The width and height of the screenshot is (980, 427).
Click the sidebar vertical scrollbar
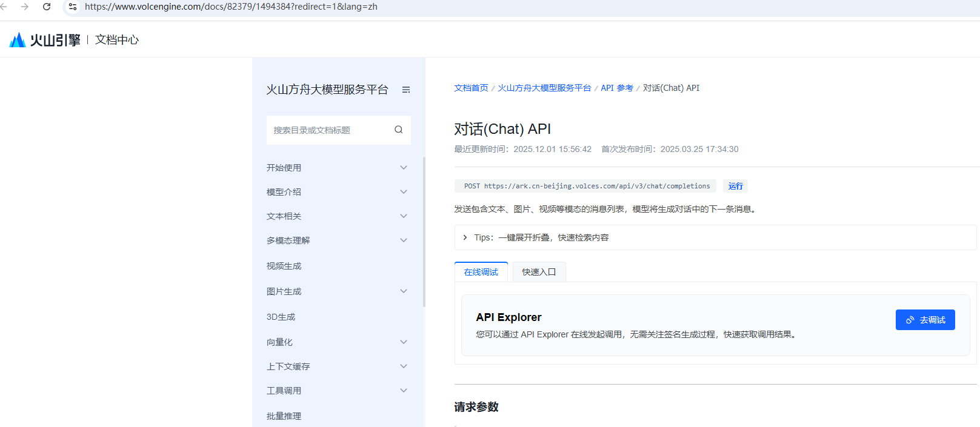point(424,232)
